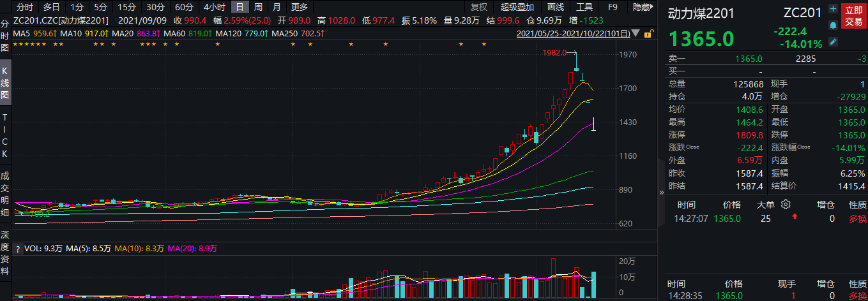Click the 画线 drawing button

coord(556,7)
